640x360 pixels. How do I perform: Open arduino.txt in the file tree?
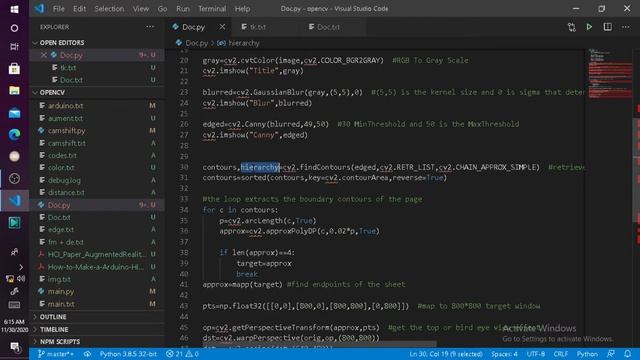click(97, 106)
